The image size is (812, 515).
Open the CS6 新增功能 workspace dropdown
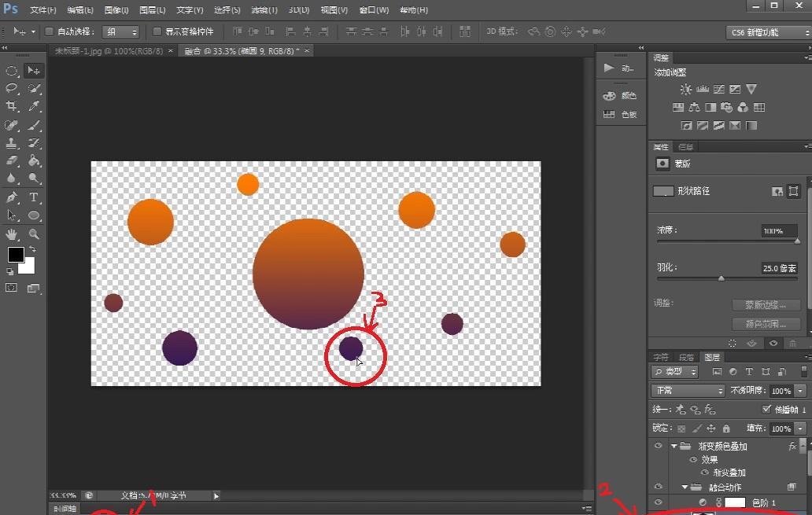(767, 32)
